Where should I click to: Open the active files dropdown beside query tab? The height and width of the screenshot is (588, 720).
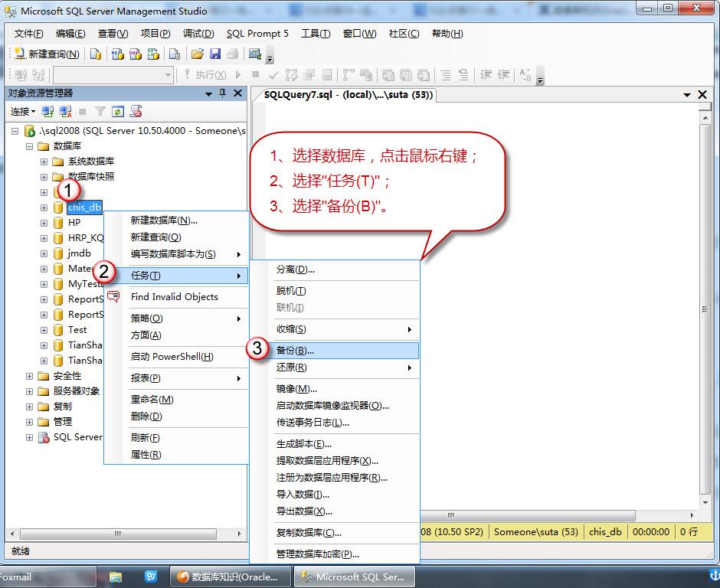(x=687, y=95)
